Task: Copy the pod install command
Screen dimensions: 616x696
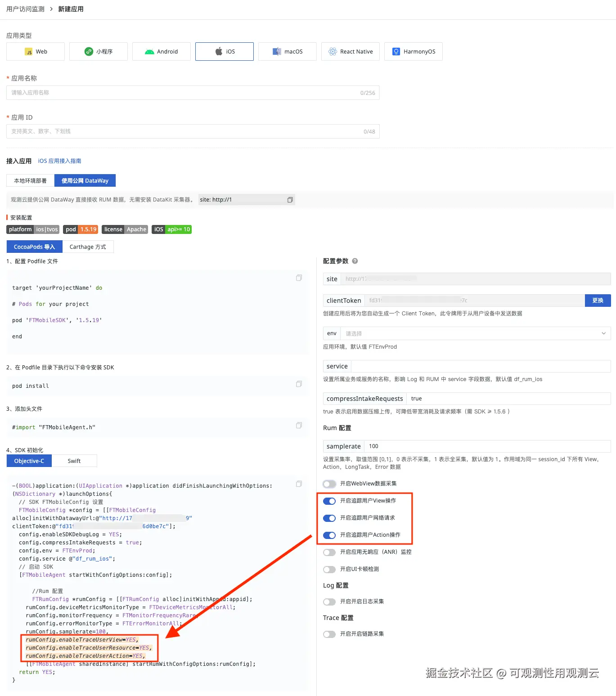Action: (299, 384)
